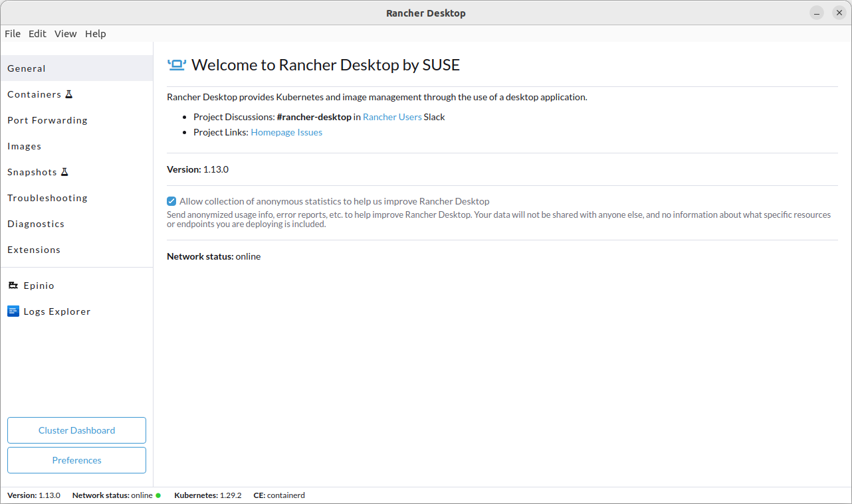Open the Port Forwarding section
The image size is (852, 504).
click(x=76, y=120)
